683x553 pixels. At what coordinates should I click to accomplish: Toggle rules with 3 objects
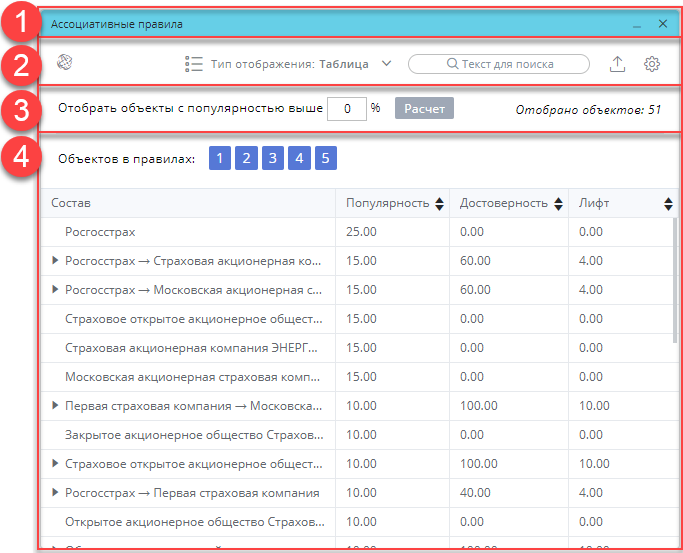273,158
